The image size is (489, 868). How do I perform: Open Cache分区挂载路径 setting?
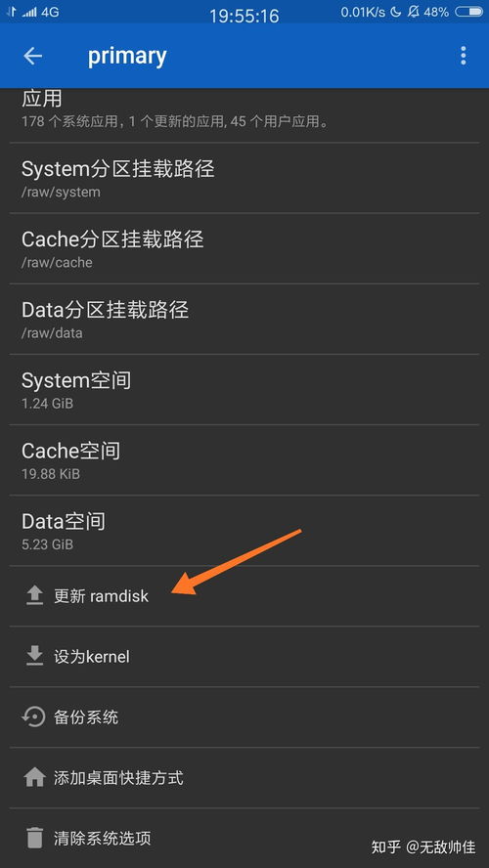[244, 248]
